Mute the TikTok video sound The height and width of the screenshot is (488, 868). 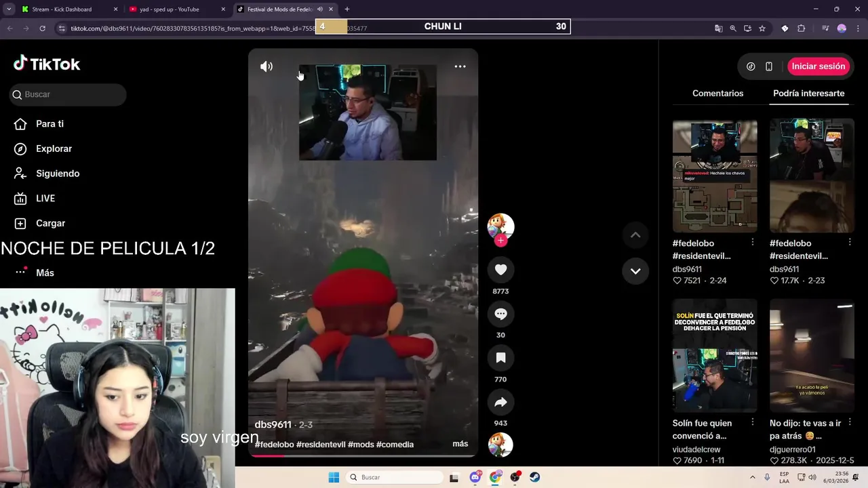click(x=267, y=66)
